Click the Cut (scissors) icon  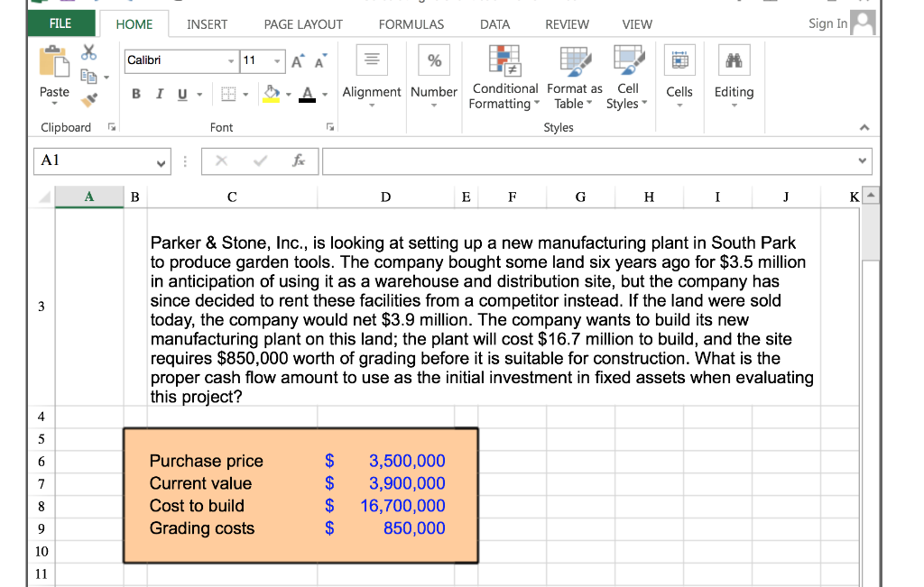(88, 51)
